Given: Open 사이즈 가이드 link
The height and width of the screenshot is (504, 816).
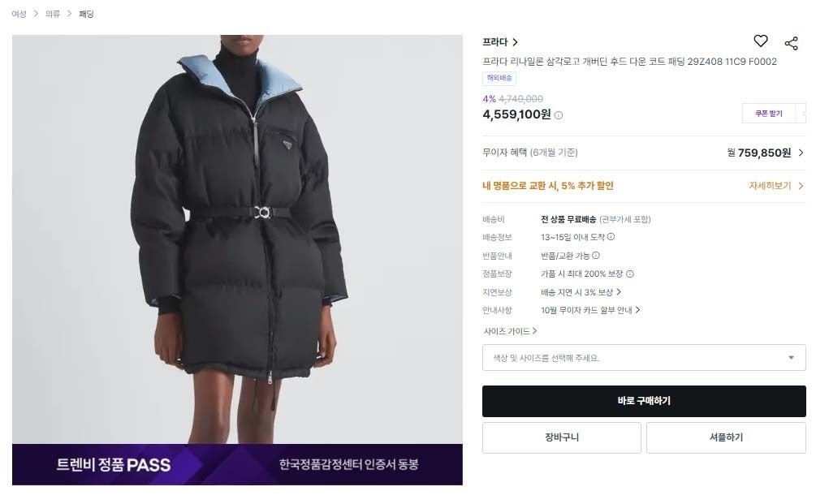Looking at the screenshot, I should tap(510, 331).
